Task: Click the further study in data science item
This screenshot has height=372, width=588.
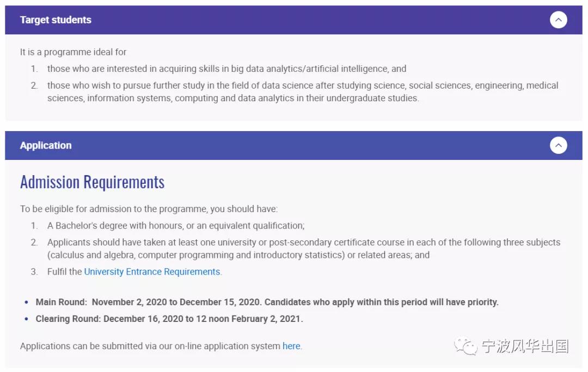Action: click(x=303, y=92)
